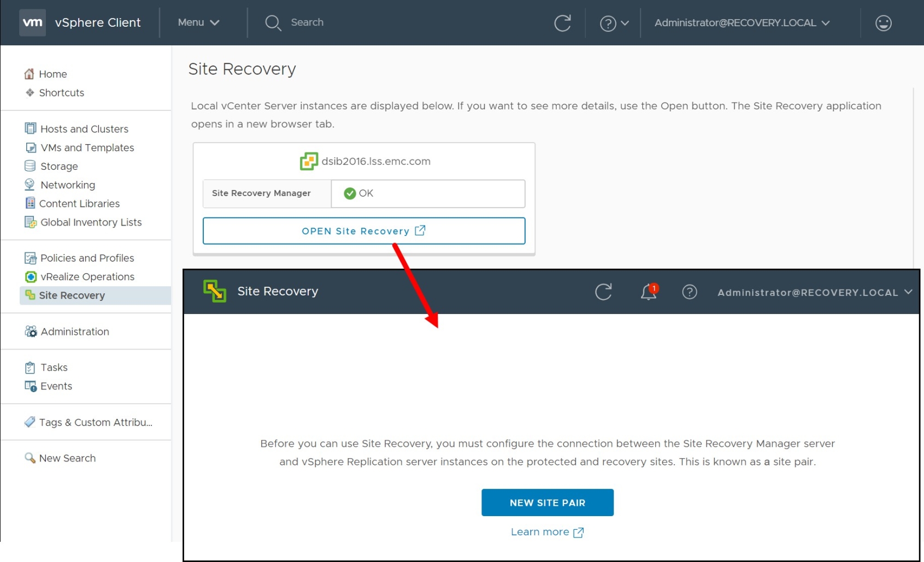Open Policies and Profiles

[87, 258]
